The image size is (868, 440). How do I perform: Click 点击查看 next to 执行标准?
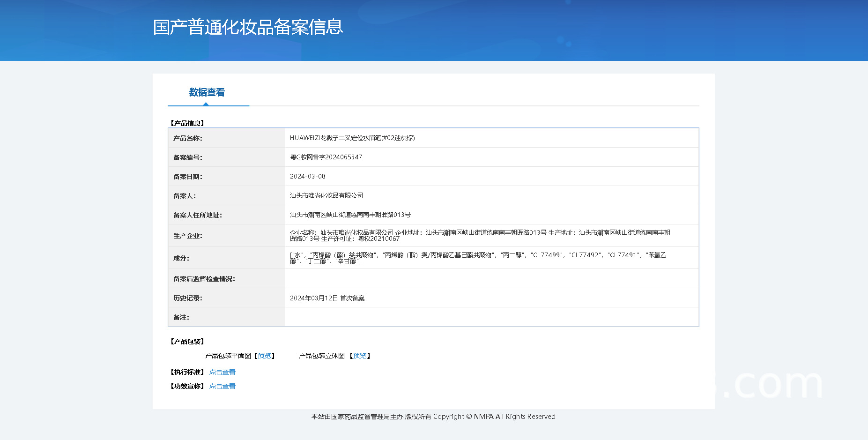[x=222, y=372]
